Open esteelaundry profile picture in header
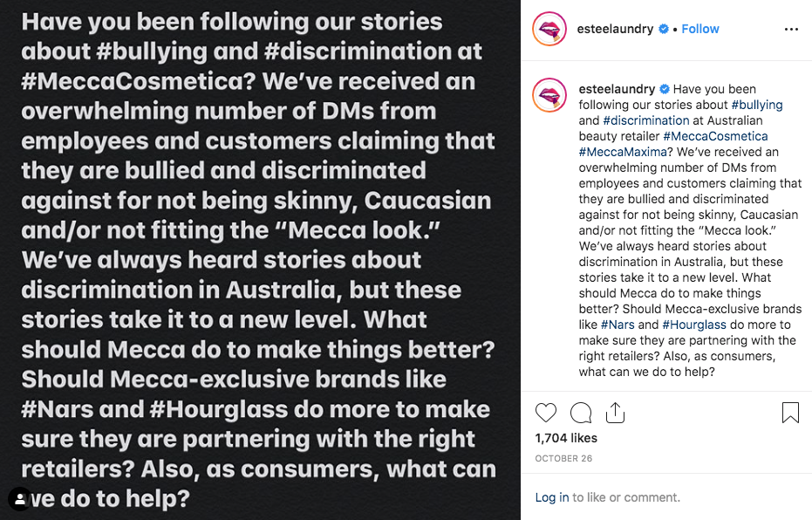The image size is (812, 520). (x=550, y=29)
